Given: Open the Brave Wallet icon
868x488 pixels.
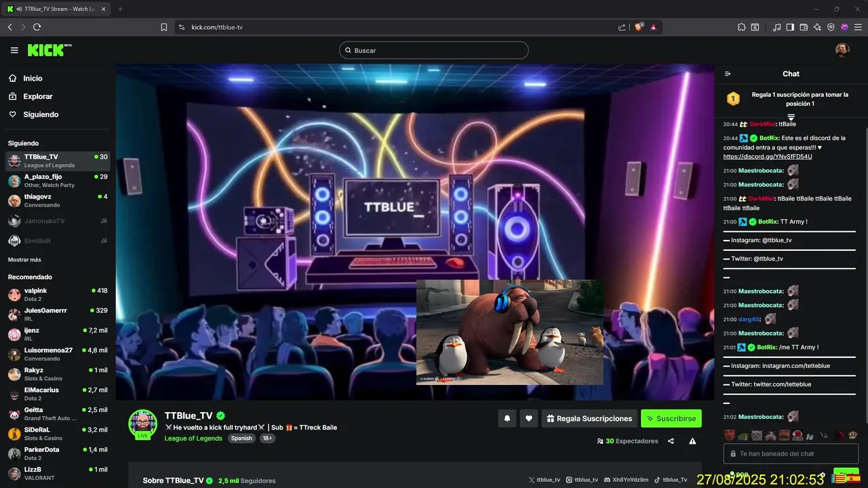Looking at the screenshot, I should click(804, 27).
